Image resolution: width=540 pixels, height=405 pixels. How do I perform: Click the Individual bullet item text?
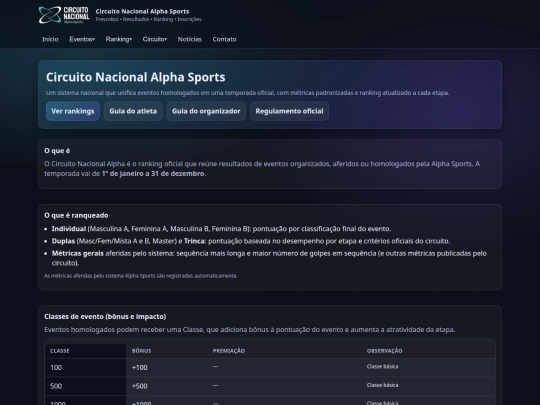[x=221, y=229]
